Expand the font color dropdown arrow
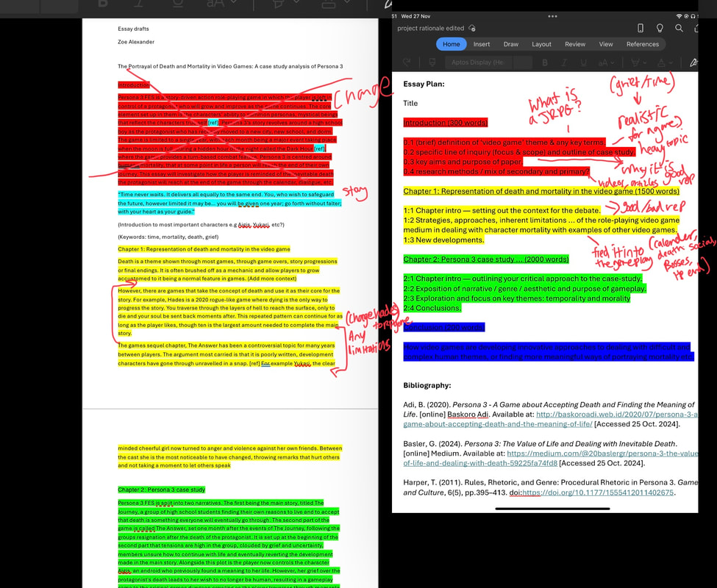The width and height of the screenshot is (717, 588). [670, 62]
